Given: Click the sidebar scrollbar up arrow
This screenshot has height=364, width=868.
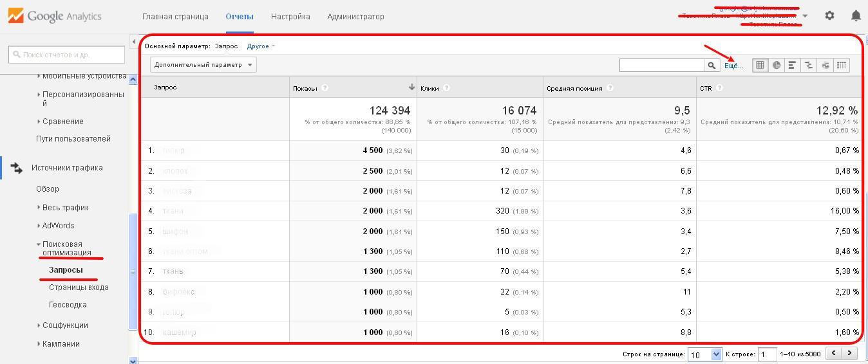Looking at the screenshot, I should click(133, 80).
